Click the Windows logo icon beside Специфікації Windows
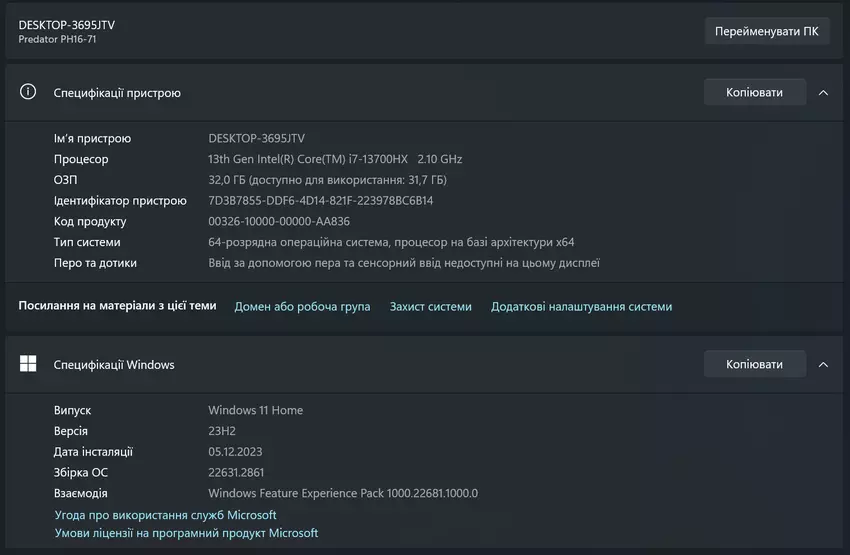The width and height of the screenshot is (850, 555). 28,364
